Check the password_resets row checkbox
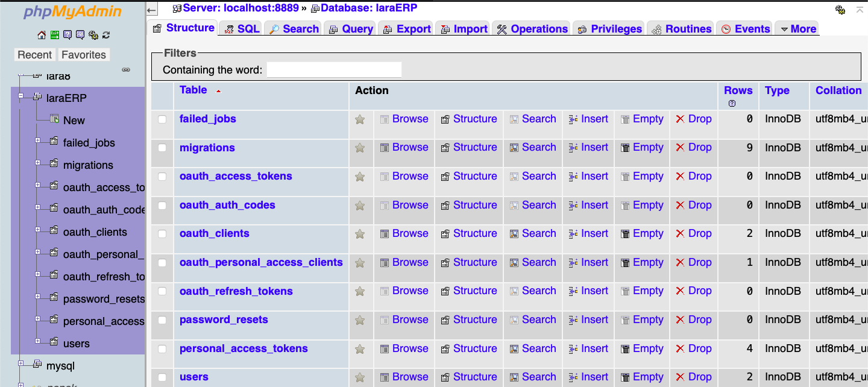The height and width of the screenshot is (387, 868). point(162,320)
